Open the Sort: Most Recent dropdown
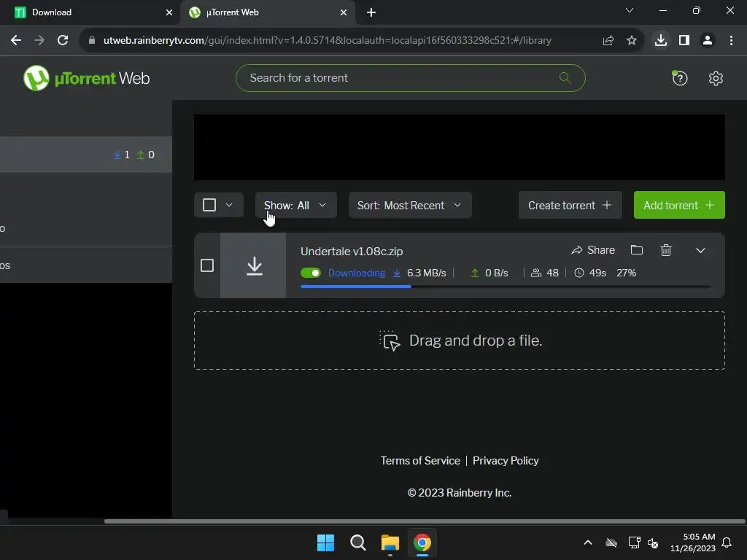 (410, 205)
